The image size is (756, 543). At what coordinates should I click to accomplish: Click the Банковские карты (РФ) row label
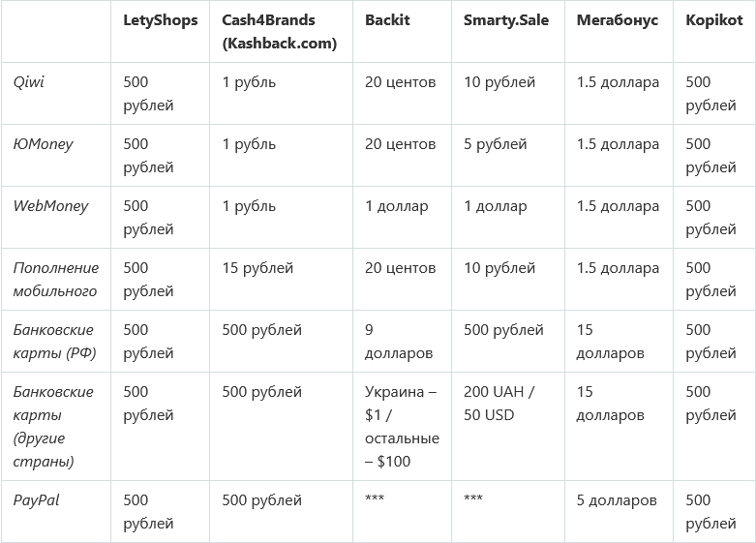point(53,342)
